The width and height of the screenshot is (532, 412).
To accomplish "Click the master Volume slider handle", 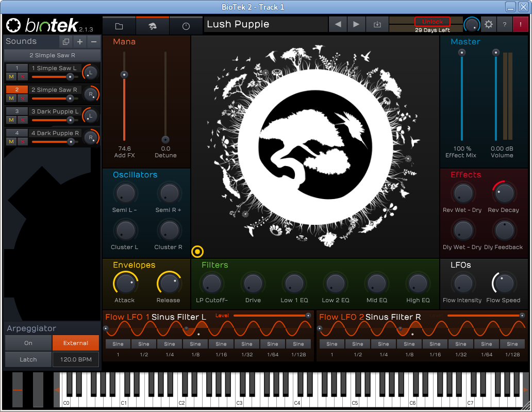I will click(496, 53).
